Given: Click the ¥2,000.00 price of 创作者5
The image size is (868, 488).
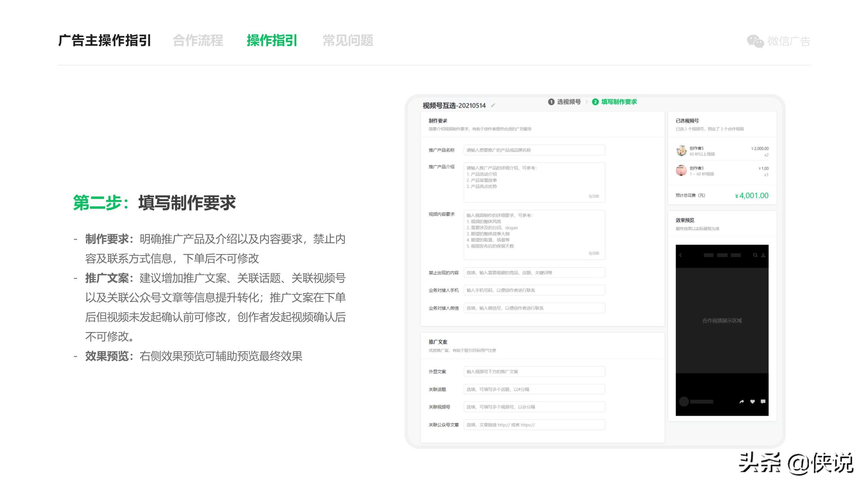Looking at the screenshot, I should coord(760,149).
